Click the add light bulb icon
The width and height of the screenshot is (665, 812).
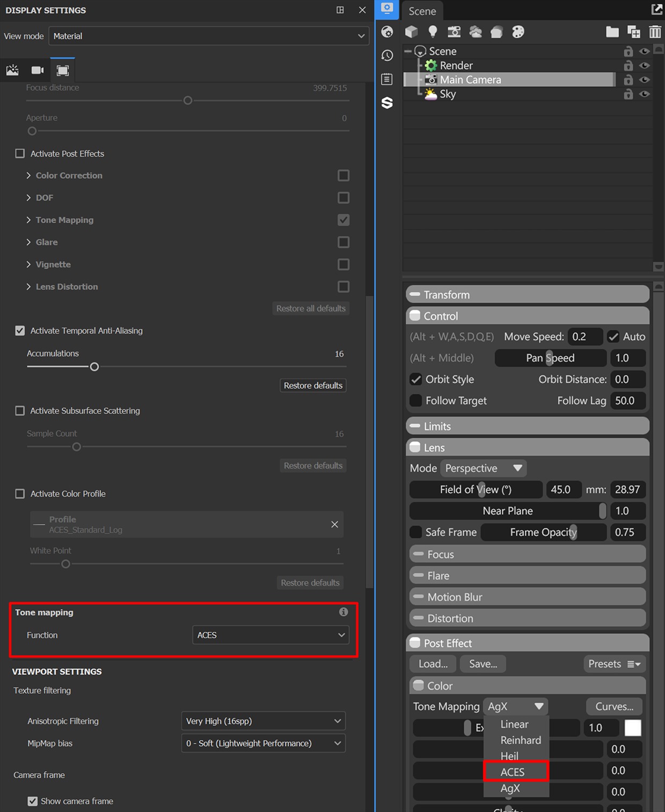tap(433, 32)
